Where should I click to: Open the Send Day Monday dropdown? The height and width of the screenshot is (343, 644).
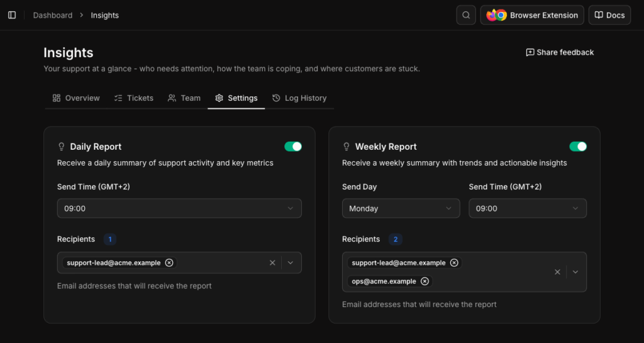(x=401, y=208)
